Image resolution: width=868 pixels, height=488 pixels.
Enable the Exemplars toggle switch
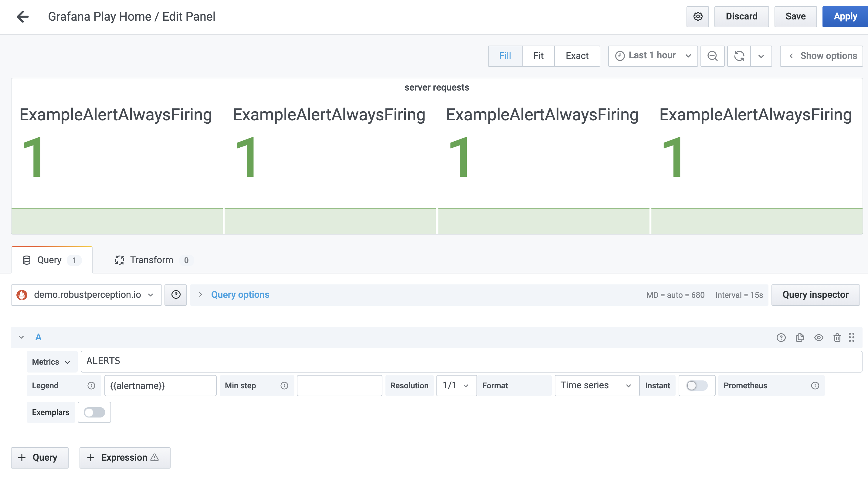[94, 412]
